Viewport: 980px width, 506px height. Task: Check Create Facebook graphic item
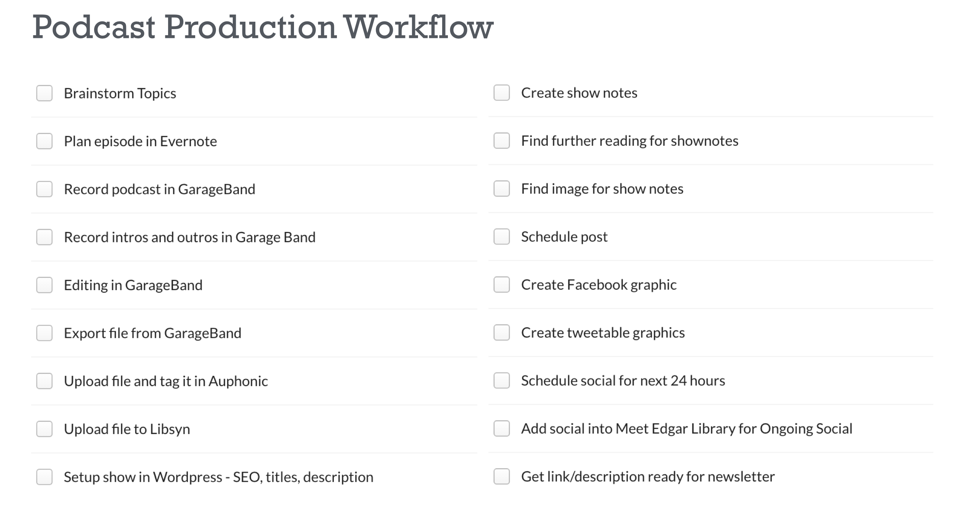click(x=501, y=285)
